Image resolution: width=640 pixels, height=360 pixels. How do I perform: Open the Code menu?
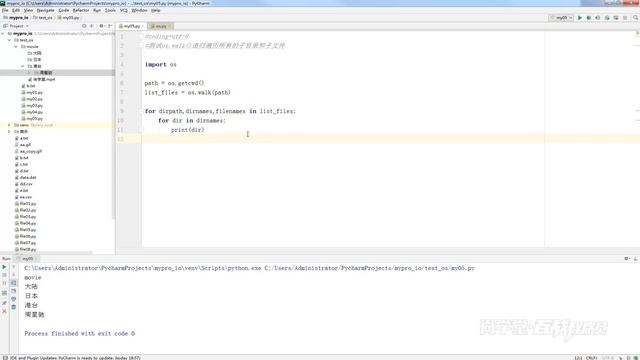pyautogui.click(x=64, y=10)
